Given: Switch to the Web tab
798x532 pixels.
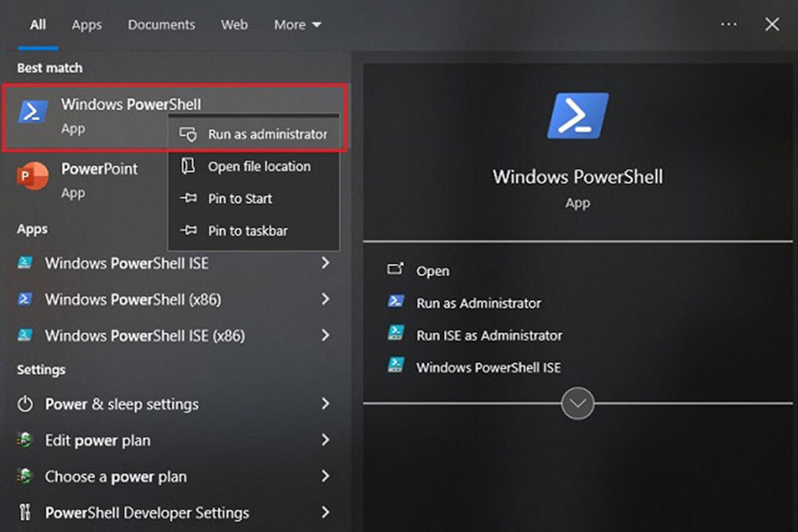Looking at the screenshot, I should point(234,25).
